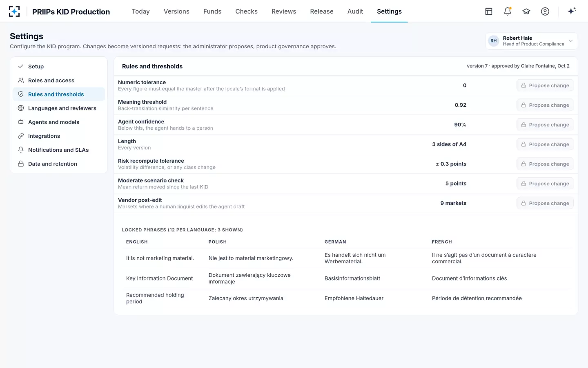This screenshot has height=368, width=588.
Task: Go to the Funds tab
Action: tap(212, 11)
